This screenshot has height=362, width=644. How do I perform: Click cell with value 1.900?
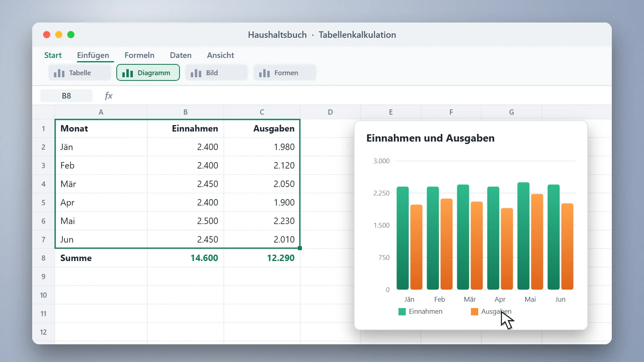262,203
